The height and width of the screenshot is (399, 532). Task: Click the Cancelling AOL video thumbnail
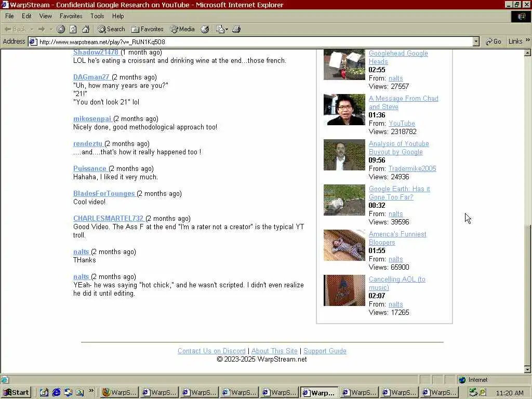[x=344, y=290]
